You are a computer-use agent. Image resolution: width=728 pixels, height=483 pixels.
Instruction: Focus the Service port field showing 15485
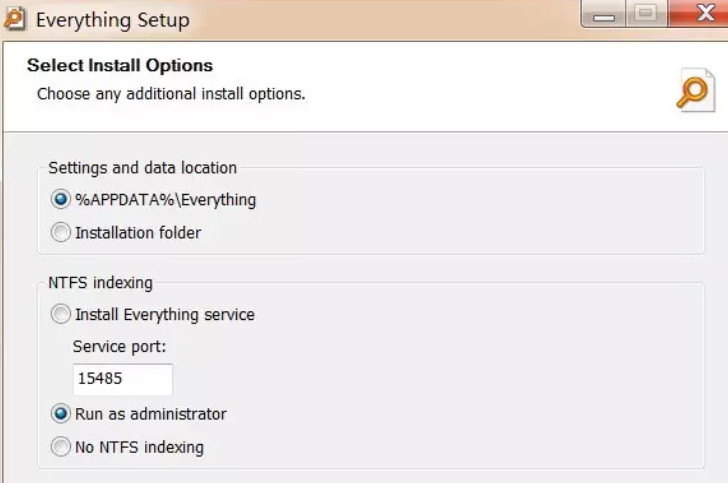tap(123, 379)
